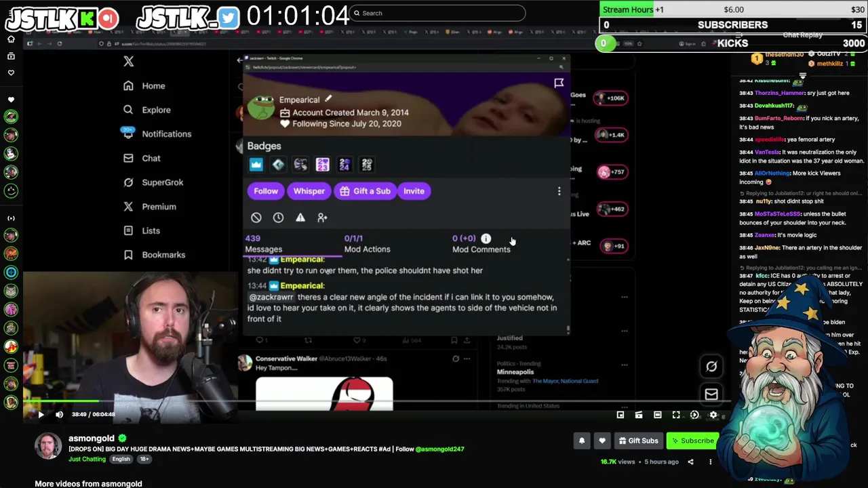
Task: Click the video progress seek bar
Action: tap(378, 402)
